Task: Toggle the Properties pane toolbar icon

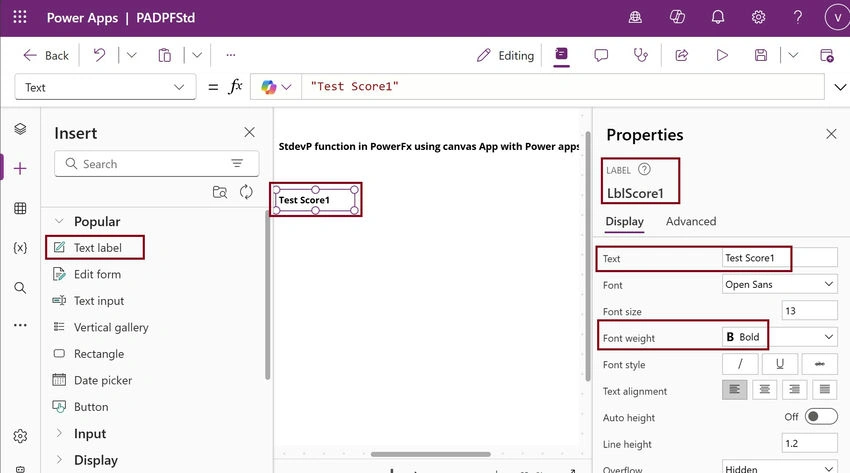Action: (x=562, y=54)
